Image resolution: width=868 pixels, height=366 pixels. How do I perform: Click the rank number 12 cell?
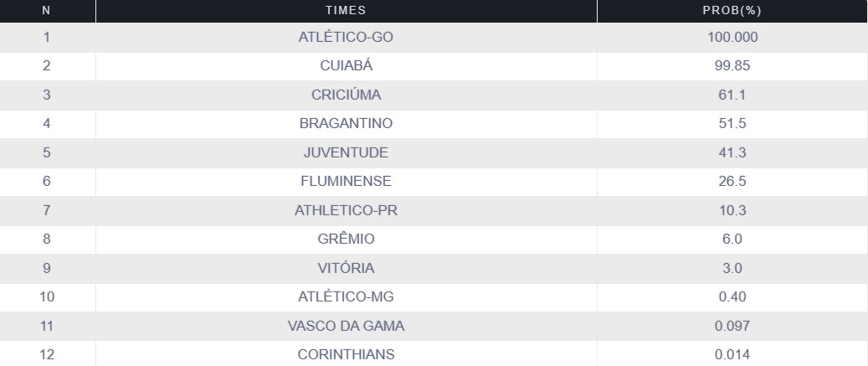tap(47, 354)
